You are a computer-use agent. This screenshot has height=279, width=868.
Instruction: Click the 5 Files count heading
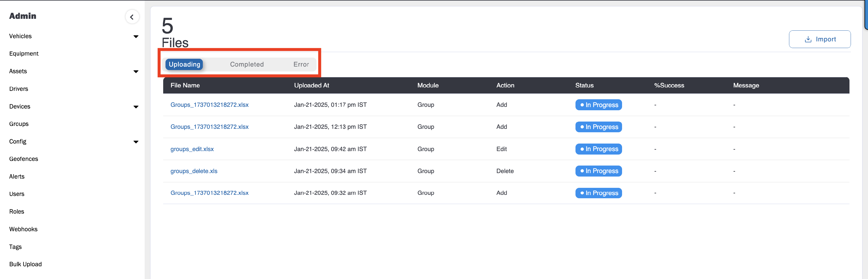175,33
